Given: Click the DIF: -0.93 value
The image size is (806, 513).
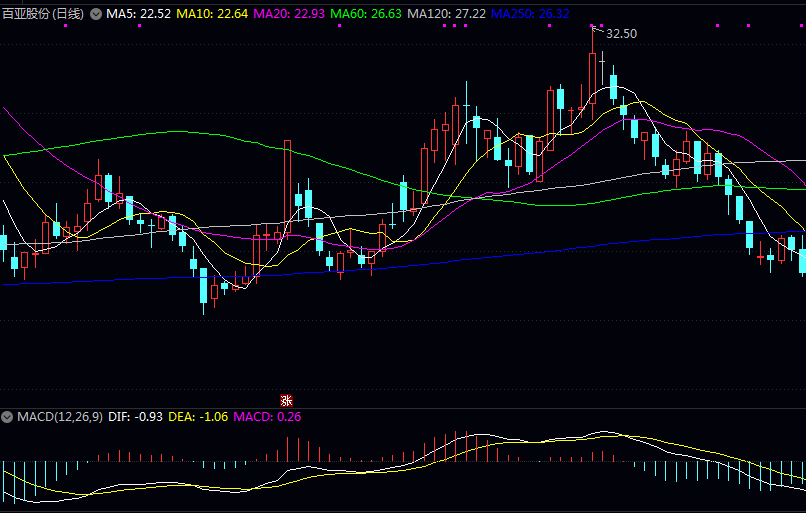Looking at the screenshot, I should tap(135, 416).
